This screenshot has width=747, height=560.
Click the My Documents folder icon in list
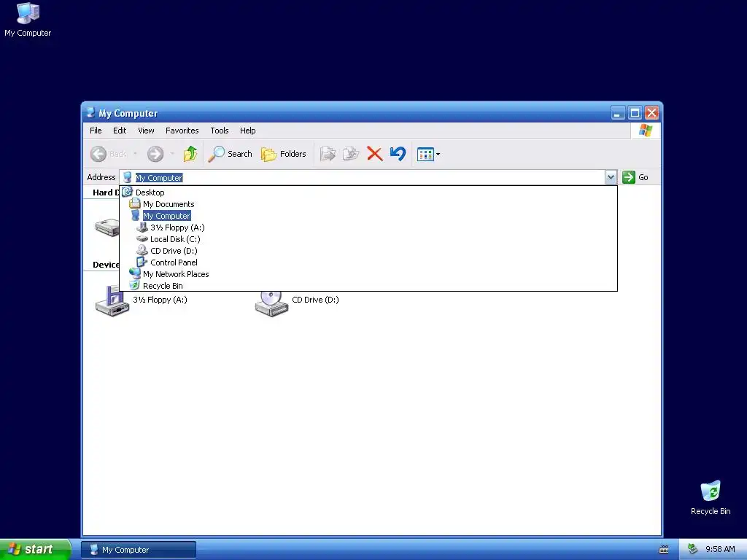[x=135, y=204]
